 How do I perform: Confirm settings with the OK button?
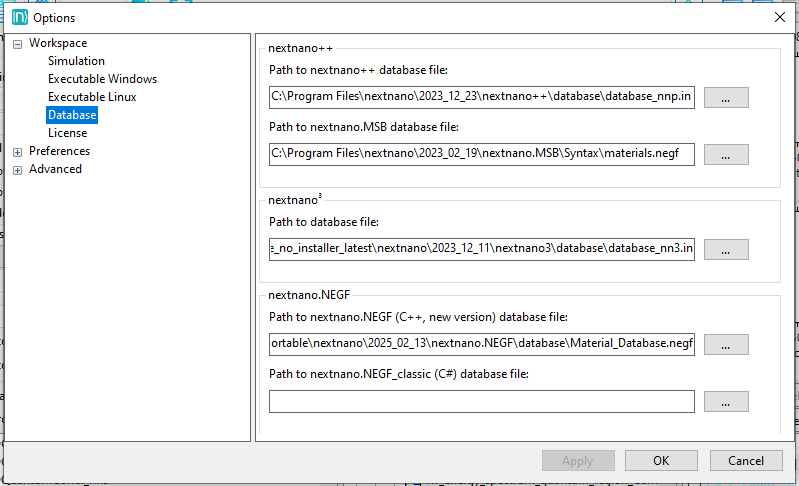tap(661, 461)
